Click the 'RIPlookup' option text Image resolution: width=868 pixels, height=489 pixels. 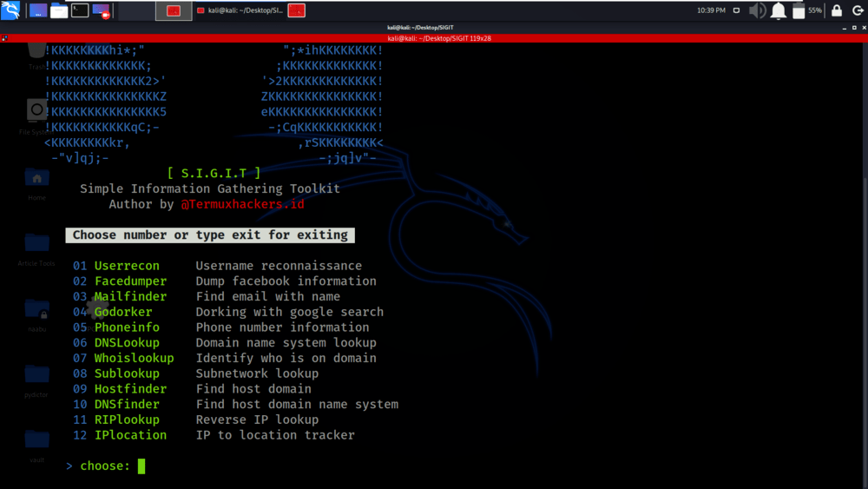coord(127,420)
